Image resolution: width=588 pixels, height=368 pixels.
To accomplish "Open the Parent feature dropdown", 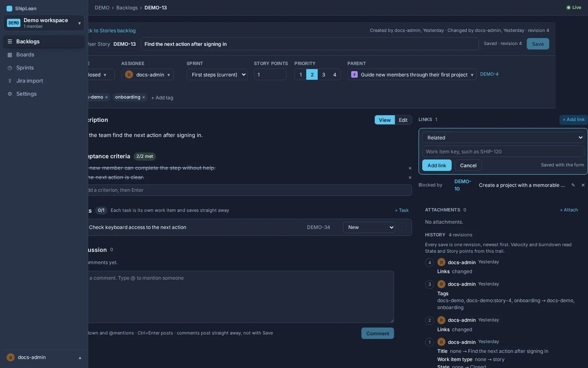I will (x=412, y=74).
